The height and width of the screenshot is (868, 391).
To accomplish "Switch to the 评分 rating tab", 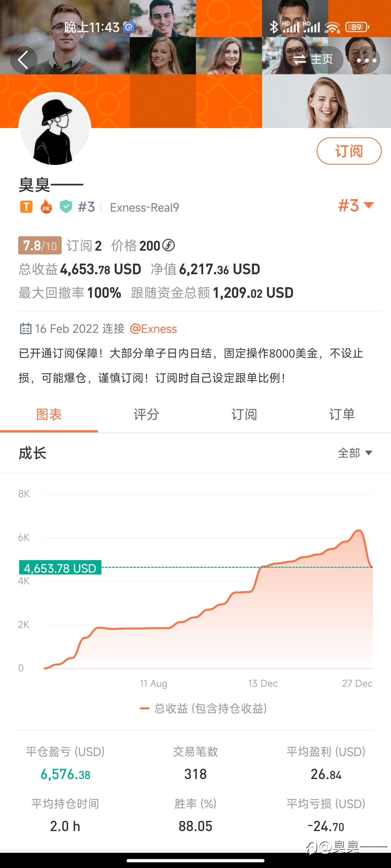I will coord(146,414).
